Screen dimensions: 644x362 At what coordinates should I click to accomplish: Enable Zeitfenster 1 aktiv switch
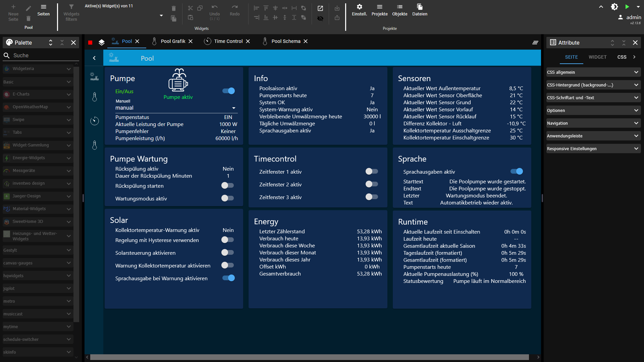[x=372, y=171]
